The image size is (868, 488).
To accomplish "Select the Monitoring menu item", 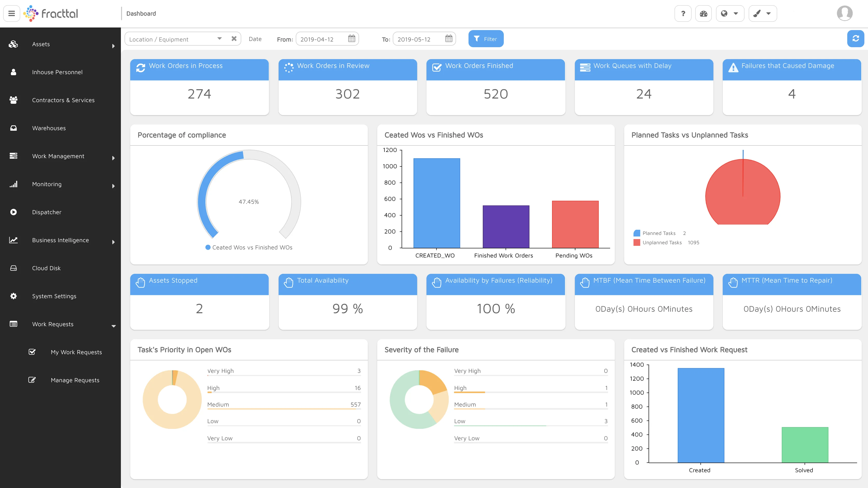I will (x=60, y=184).
